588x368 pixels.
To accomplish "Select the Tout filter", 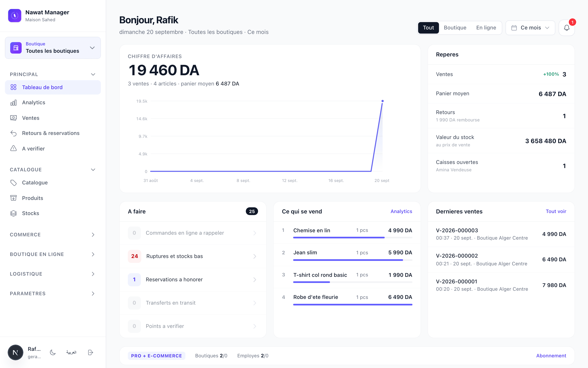I will point(428,28).
